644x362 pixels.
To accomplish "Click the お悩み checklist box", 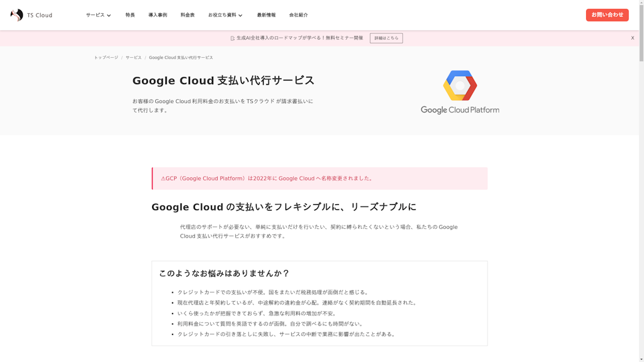I will (319, 304).
